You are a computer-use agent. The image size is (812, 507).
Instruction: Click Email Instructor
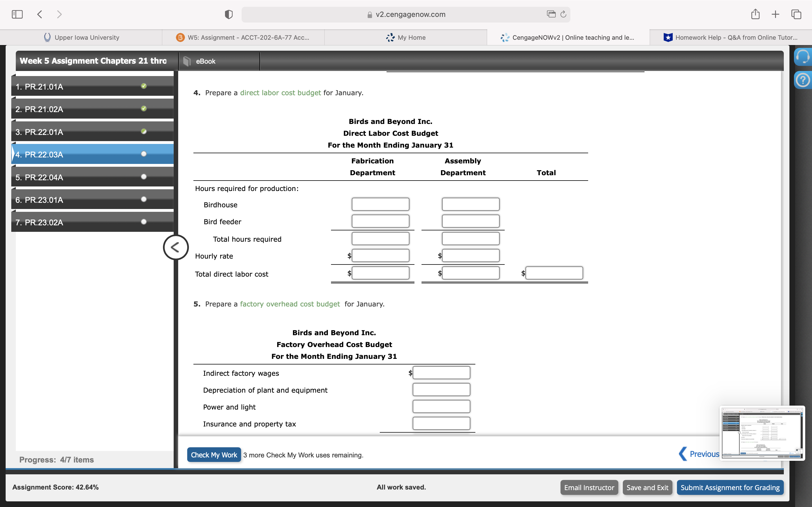coord(589,487)
